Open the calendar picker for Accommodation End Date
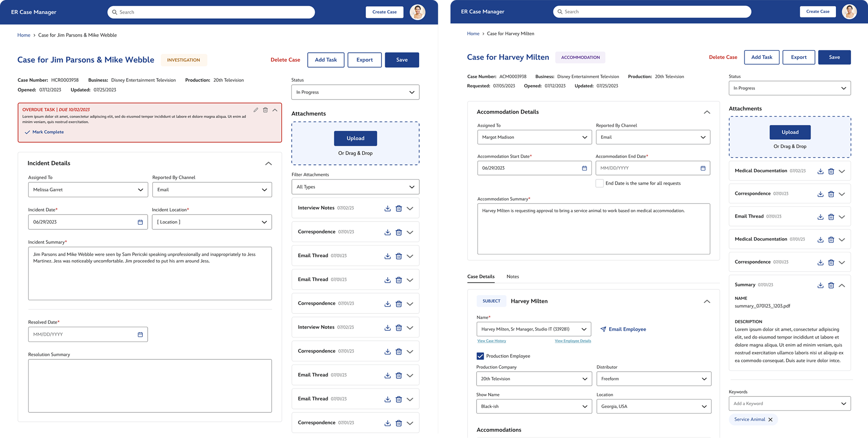The image size is (868, 438). tap(703, 168)
